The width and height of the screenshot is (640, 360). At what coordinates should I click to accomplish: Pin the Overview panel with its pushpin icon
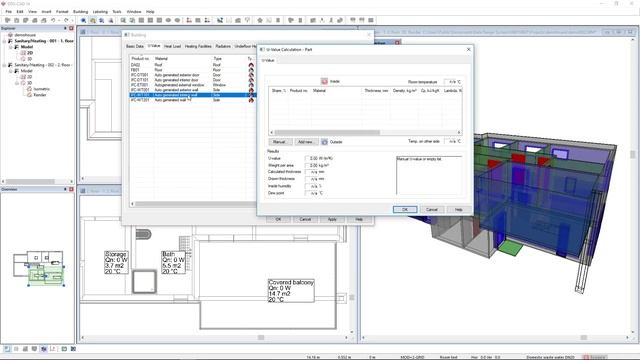pyautogui.click(x=65, y=189)
